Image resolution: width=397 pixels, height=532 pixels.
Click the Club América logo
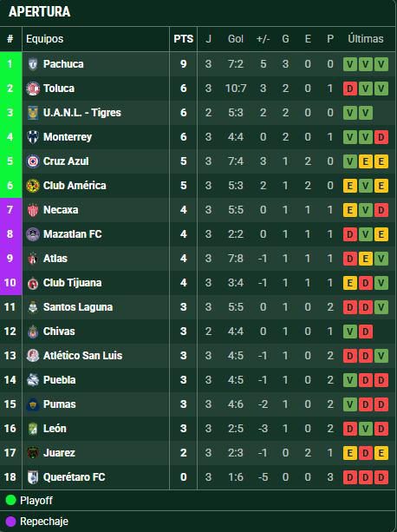(33, 186)
